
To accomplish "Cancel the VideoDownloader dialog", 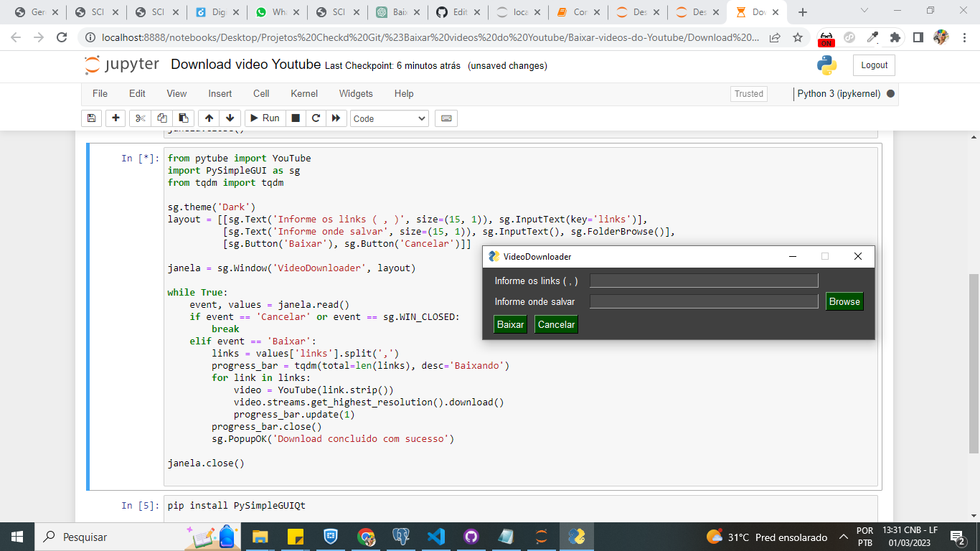I will [556, 324].
